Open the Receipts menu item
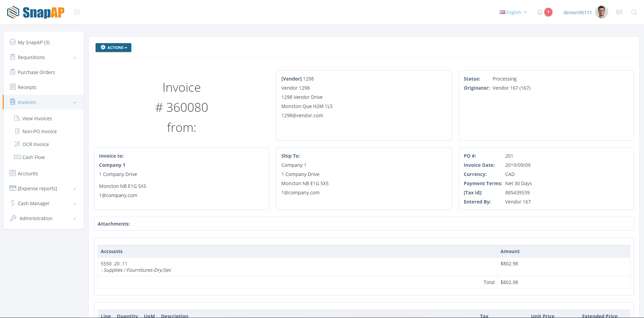644x318 pixels. pos(44,87)
